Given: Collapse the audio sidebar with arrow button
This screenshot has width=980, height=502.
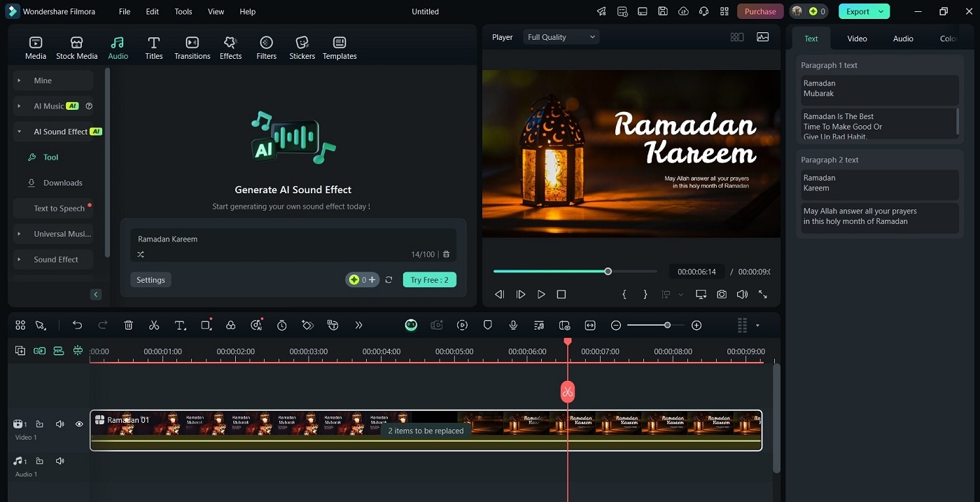Looking at the screenshot, I should pos(96,295).
